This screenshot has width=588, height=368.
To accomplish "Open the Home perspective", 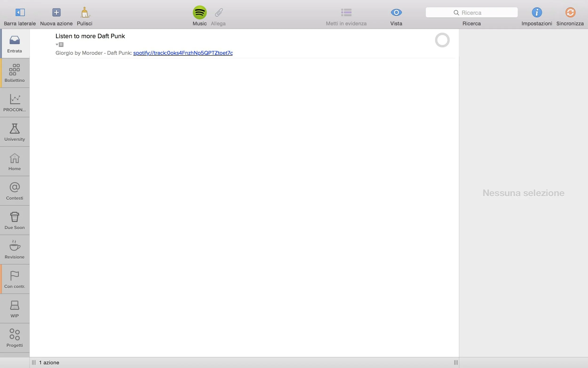I will tap(15, 161).
